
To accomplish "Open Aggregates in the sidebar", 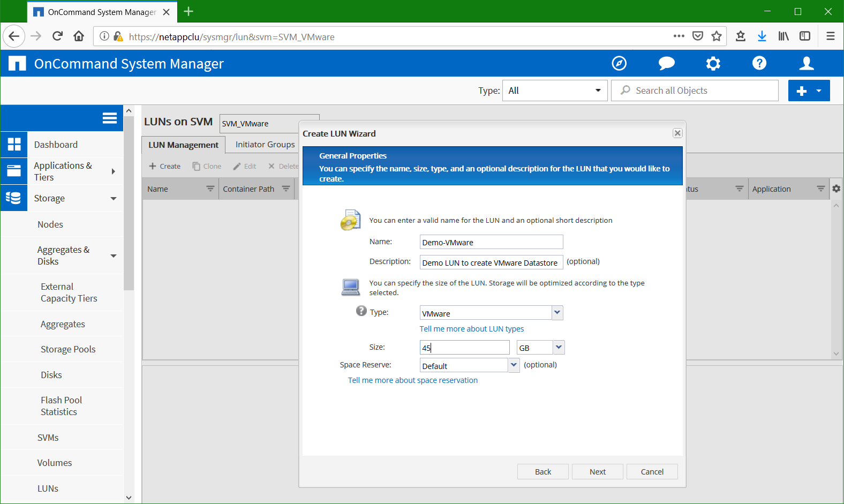I will (63, 324).
